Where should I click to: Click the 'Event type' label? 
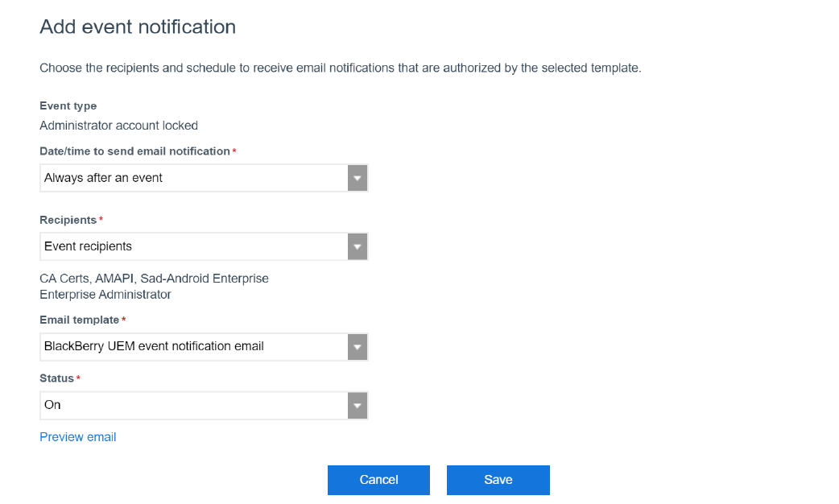[68, 106]
